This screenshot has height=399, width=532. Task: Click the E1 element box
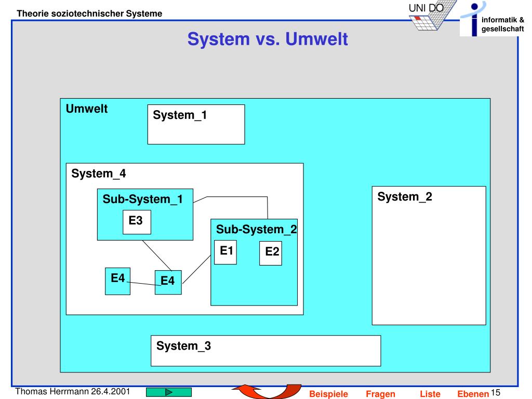click(225, 252)
